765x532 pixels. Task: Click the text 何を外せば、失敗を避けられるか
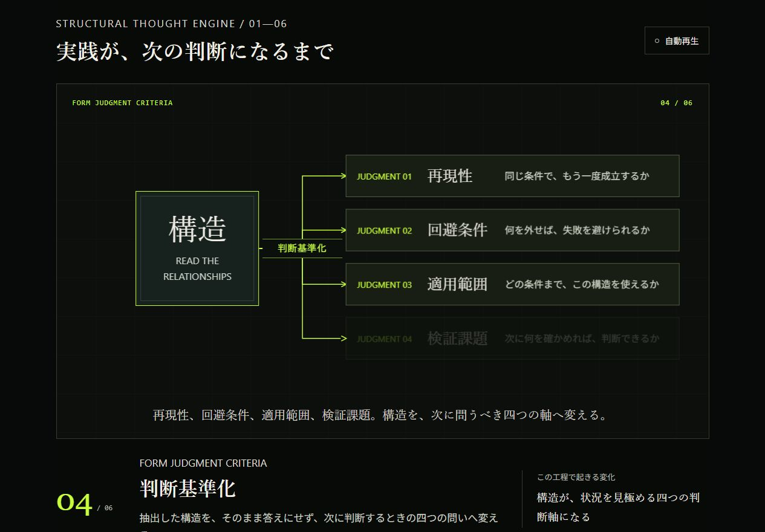[578, 230]
